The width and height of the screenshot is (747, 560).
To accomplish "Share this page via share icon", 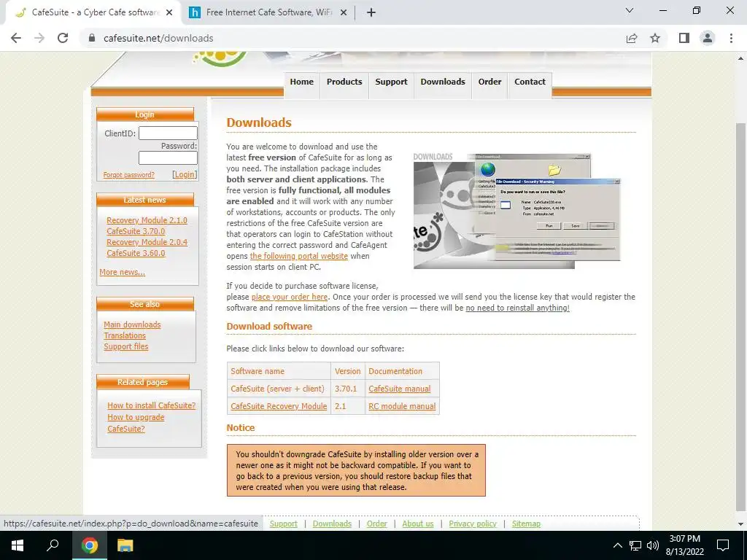I will click(632, 38).
